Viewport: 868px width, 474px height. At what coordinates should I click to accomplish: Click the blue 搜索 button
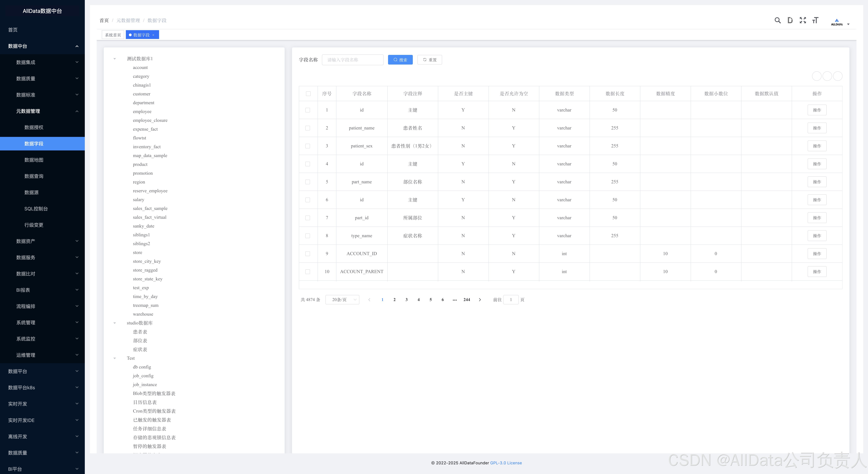coord(400,60)
